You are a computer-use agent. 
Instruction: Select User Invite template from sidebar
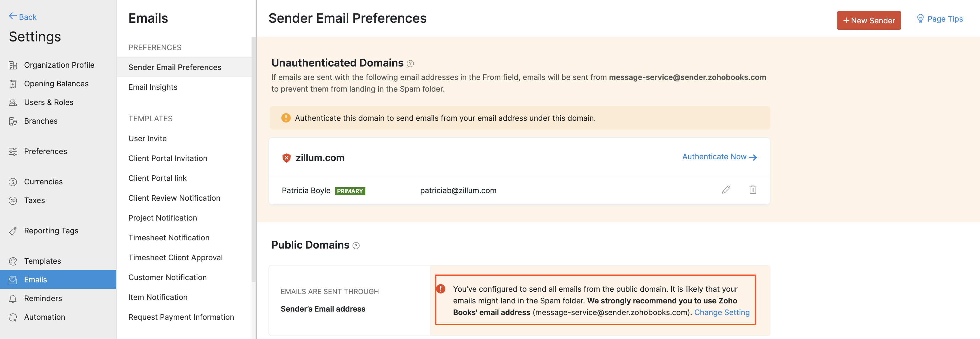pyautogui.click(x=147, y=138)
